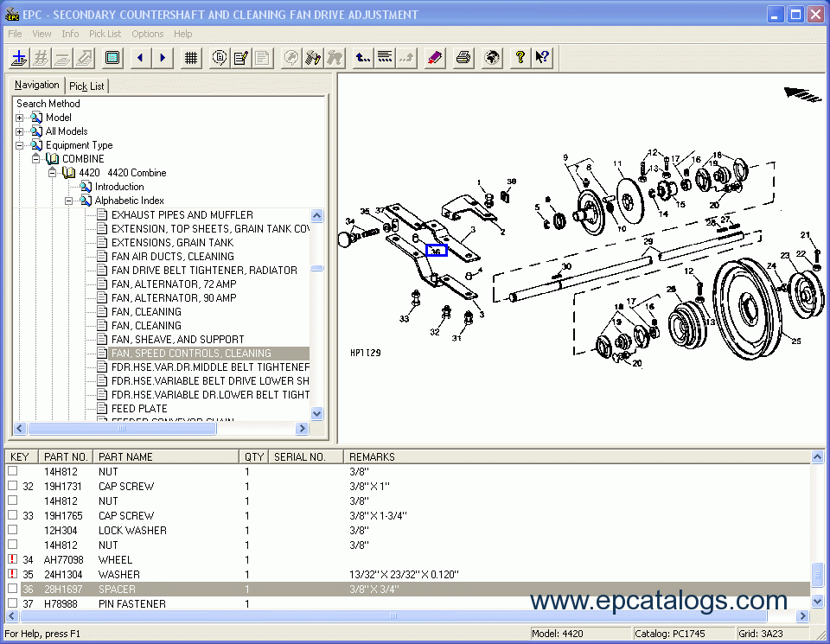Click the REMARKS column header
Image resolution: width=830 pixels, height=644 pixels.
point(577,456)
